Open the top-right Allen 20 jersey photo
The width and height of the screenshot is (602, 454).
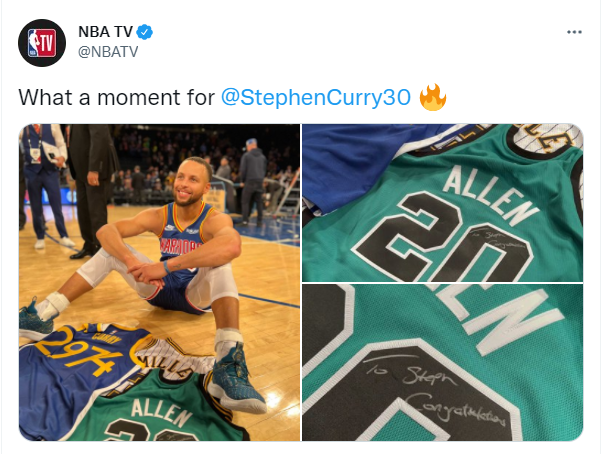pos(442,203)
